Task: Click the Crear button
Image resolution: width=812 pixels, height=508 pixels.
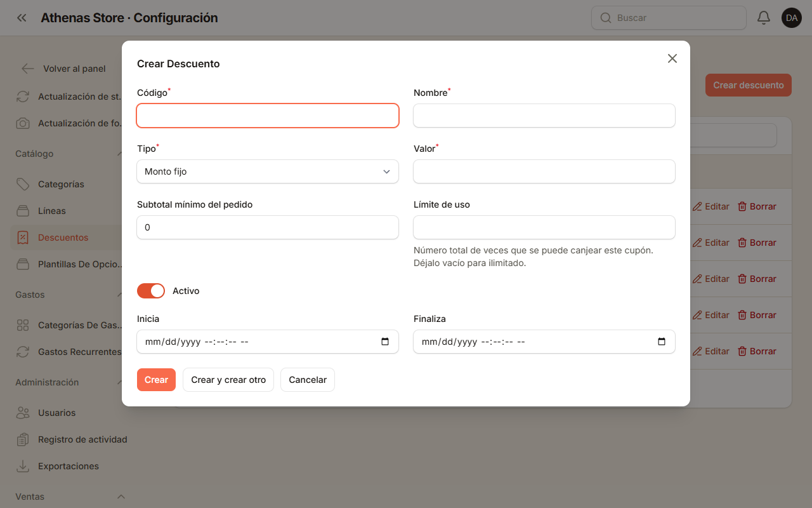Action: click(x=156, y=380)
